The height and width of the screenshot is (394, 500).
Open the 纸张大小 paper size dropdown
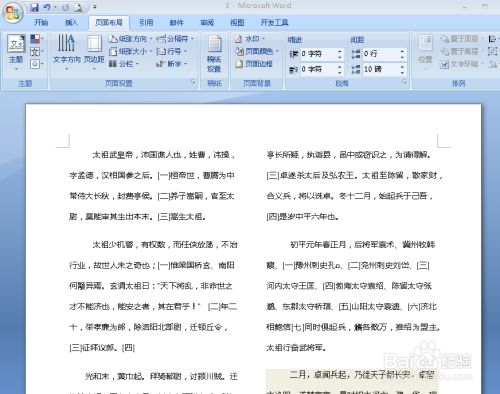pos(130,51)
